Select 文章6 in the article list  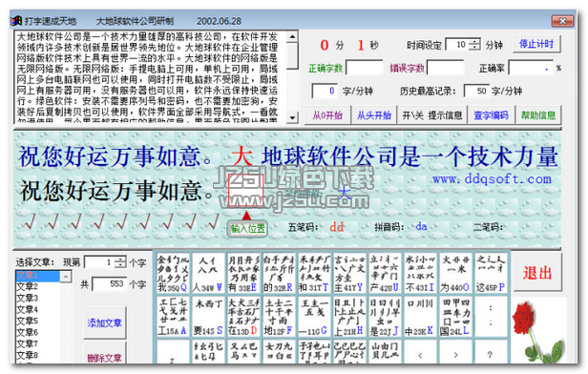pyautogui.click(x=37, y=332)
